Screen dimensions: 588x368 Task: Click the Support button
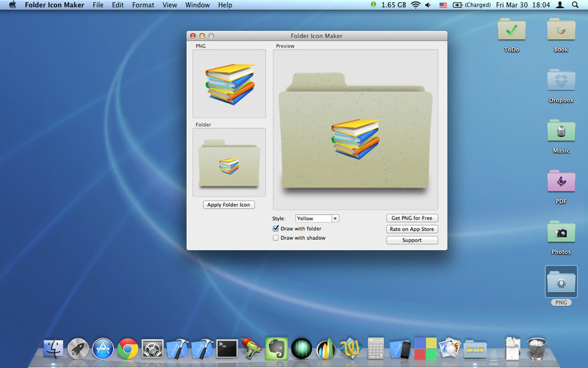click(x=412, y=240)
